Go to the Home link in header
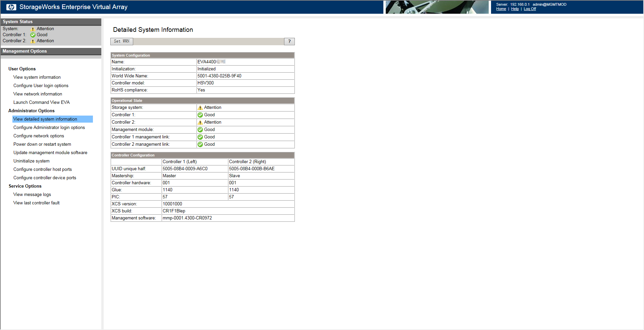This screenshot has width=644, height=330. coord(501,9)
